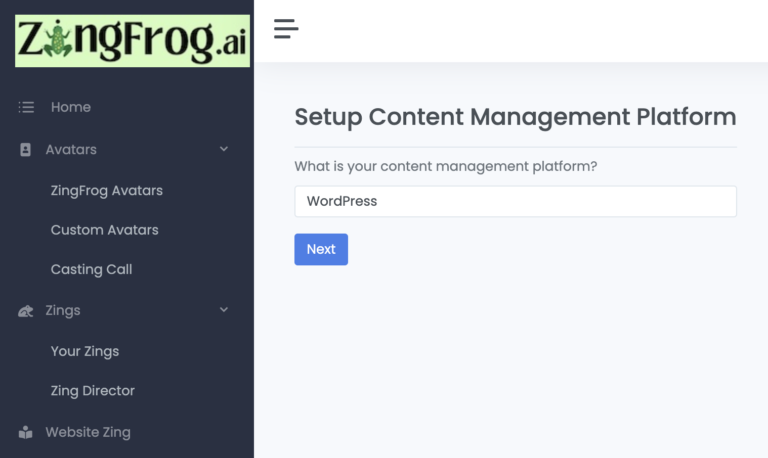The image size is (768, 458).
Task: Click the Next button
Action: point(321,249)
